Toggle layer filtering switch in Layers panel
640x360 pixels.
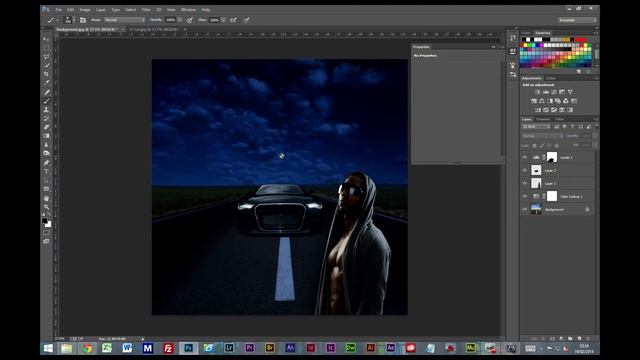click(x=595, y=127)
